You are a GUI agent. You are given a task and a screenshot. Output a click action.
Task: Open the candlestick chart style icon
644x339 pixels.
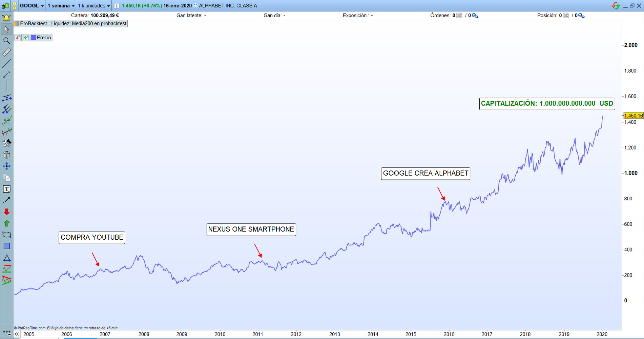[5, 6]
